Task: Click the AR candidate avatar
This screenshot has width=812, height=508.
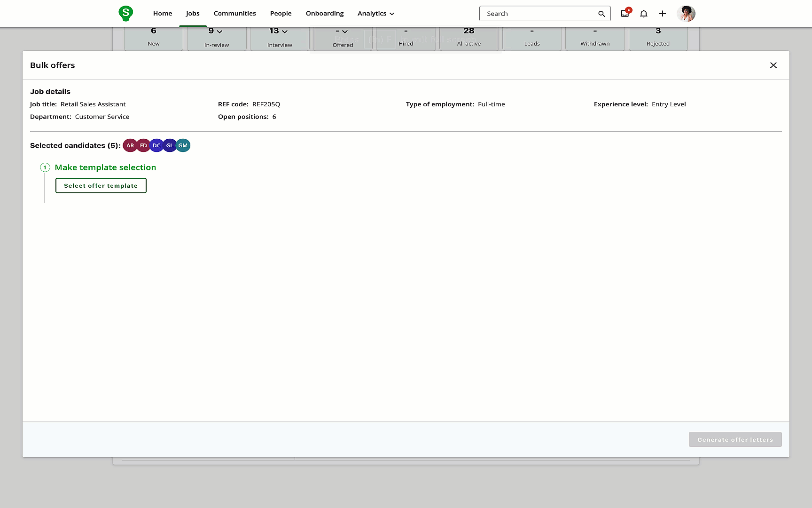Action: point(130,146)
